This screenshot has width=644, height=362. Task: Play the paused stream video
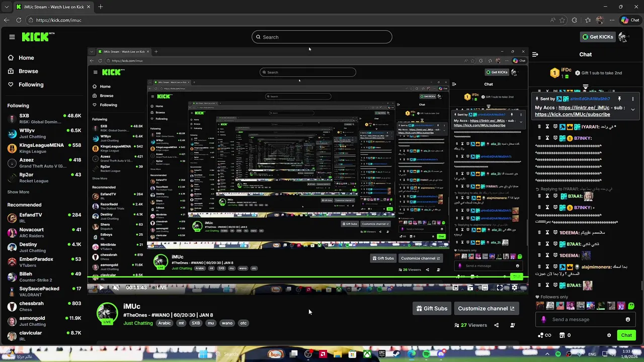tap(101, 288)
